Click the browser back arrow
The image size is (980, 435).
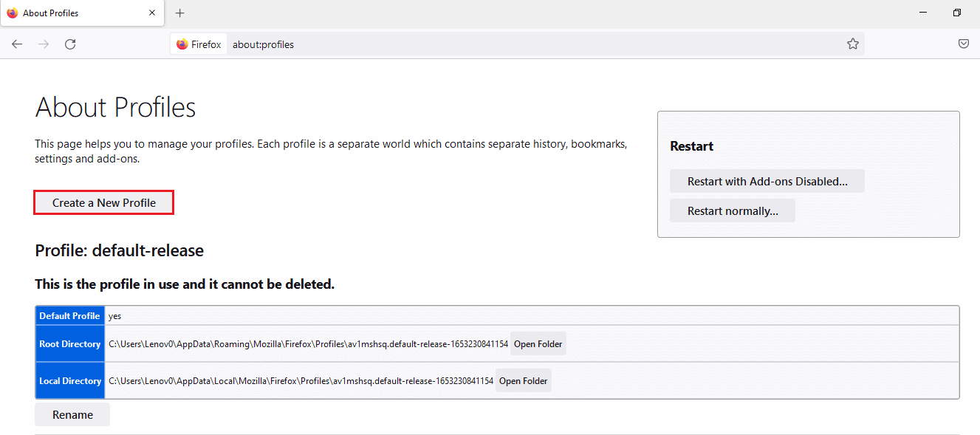(17, 44)
